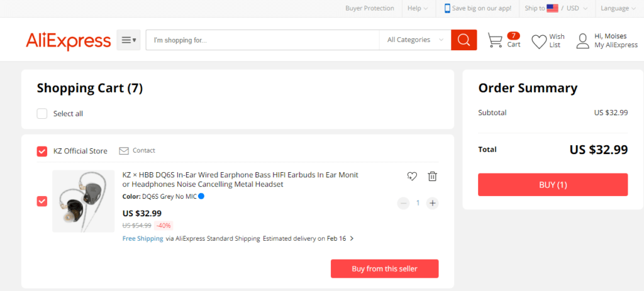Click Buy from this seller button

(384, 269)
